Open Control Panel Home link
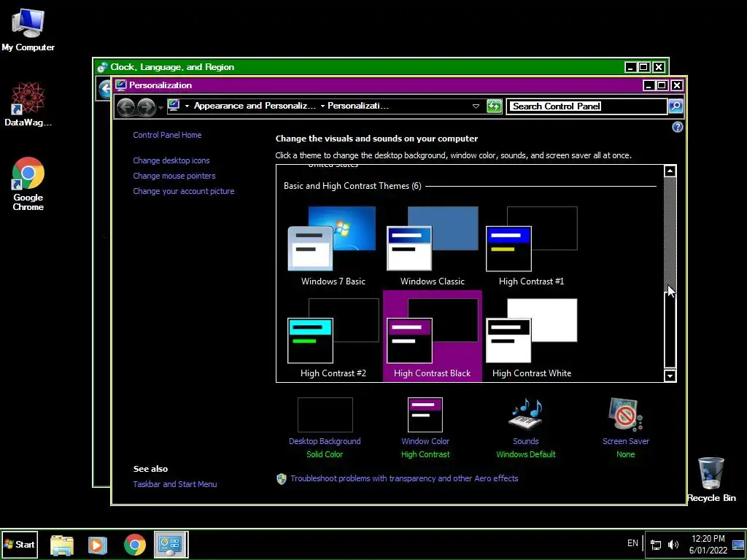747x560 pixels. tap(167, 135)
